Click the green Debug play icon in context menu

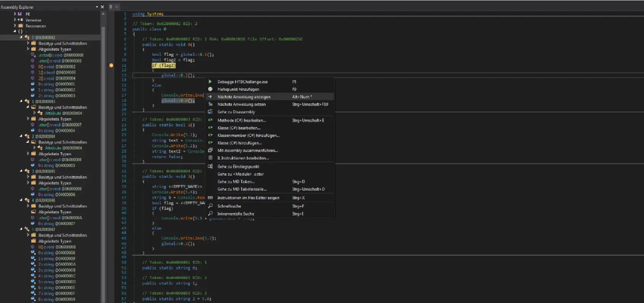click(x=210, y=82)
